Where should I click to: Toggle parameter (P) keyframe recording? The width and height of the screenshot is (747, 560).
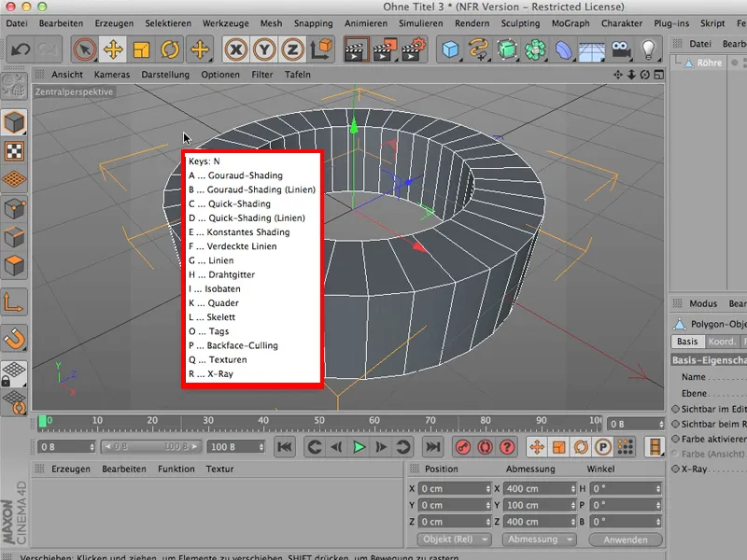click(x=603, y=447)
